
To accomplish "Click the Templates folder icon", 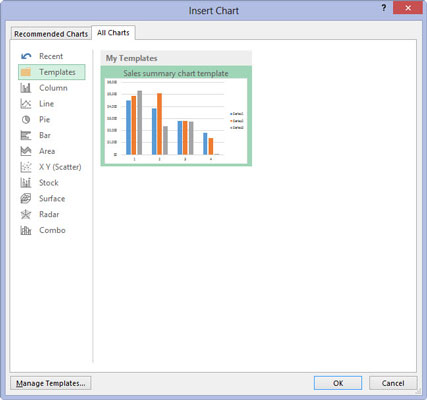I will point(26,72).
